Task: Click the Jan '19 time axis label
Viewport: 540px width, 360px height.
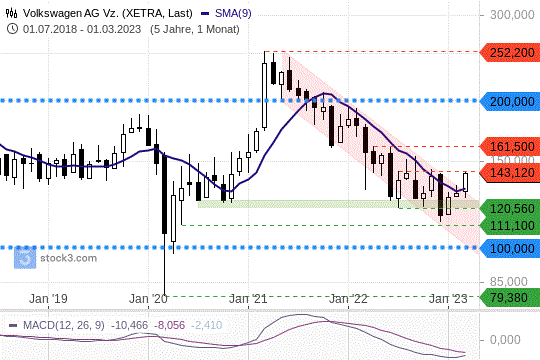Action: coord(48,299)
